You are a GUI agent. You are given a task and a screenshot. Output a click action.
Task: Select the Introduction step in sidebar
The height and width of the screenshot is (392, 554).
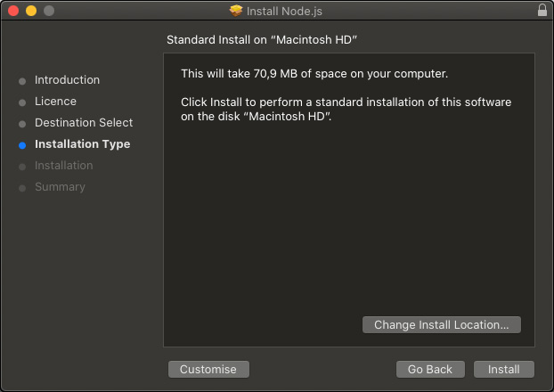pyautogui.click(x=67, y=80)
